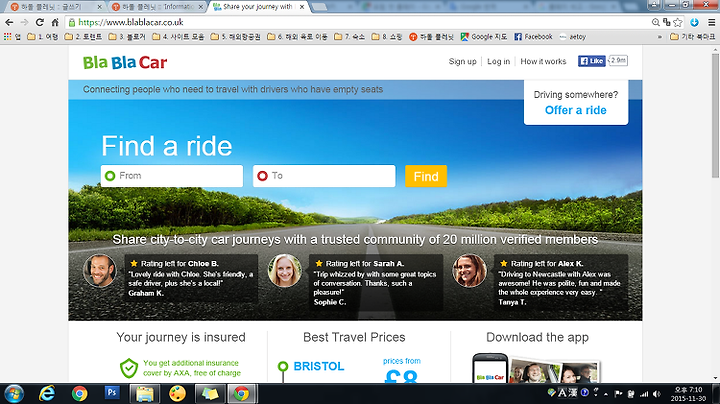The image size is (720, 404).
Task: Open the File Explorer taskbar icon
Action: (145, 394)
